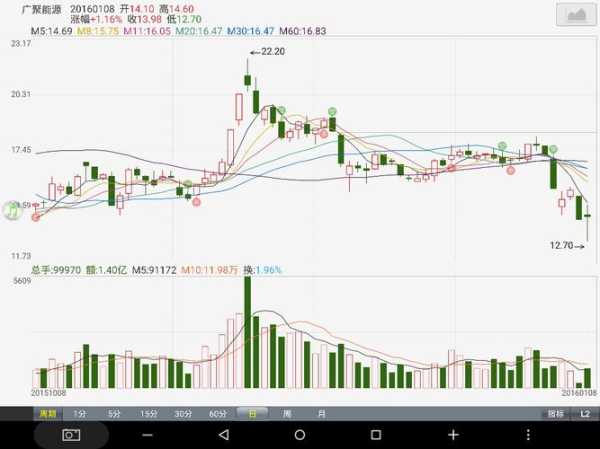Image resolution: width=600 pixels, height=449 pixels.
Task: Select the 周 weekly chart tab
Action: (x=287, y=414)
